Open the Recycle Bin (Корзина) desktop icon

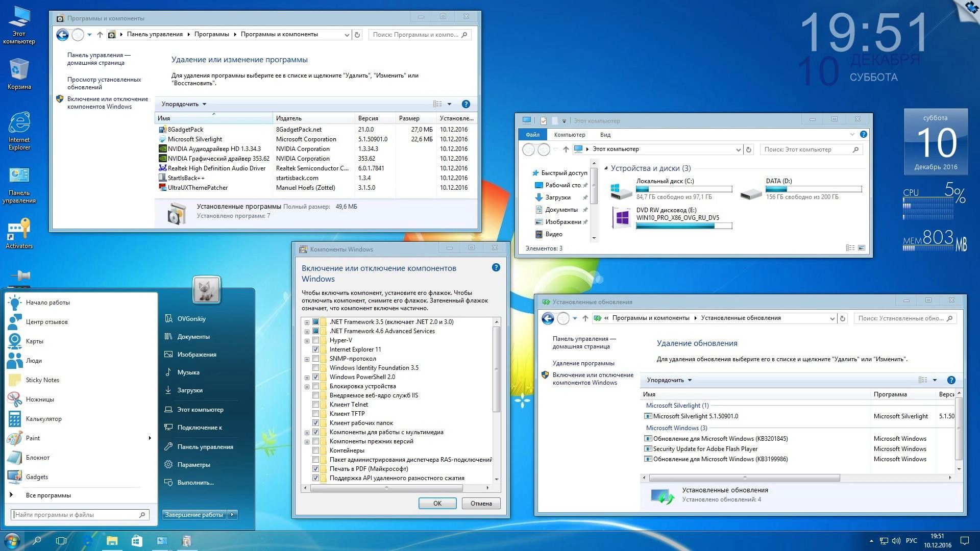(19, 74)
